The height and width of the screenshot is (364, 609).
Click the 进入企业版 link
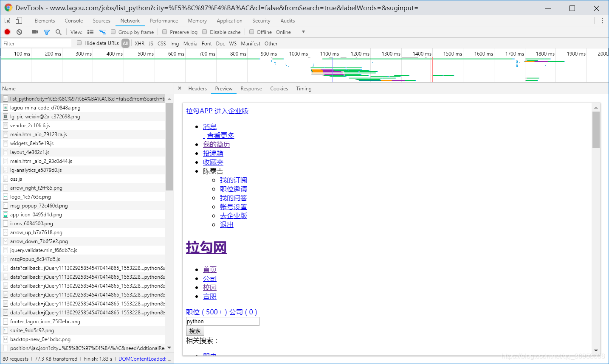pyautogui.click(x=231, y=111)
